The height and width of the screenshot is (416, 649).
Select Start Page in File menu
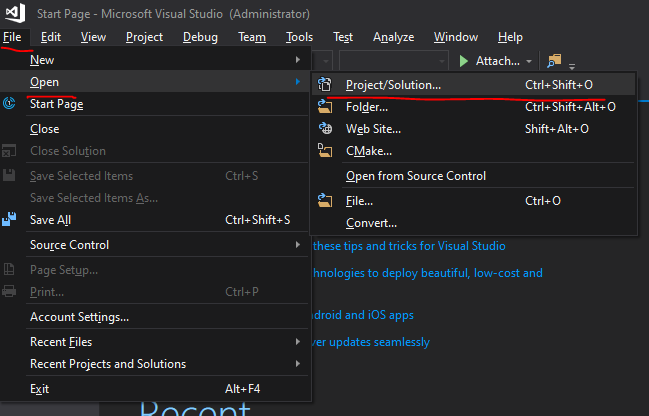(156, 104)
